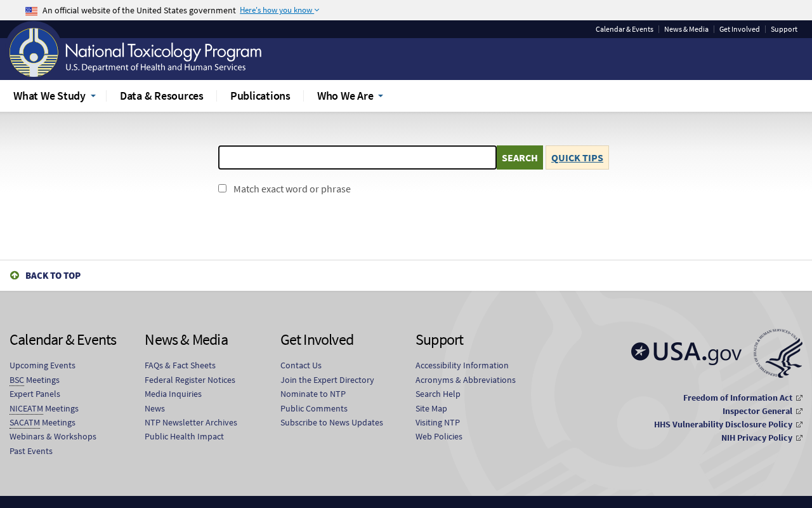Click the National Toxicology Program logo emblem
The image size is (812, 508).
pos(34,51)
